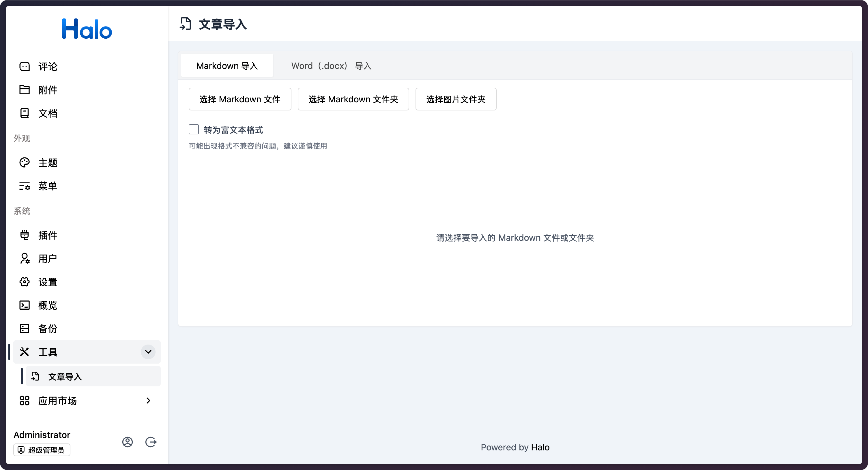The height and width of the screenshot is (470, 868).
Task: Open the 概览 overview dashboard
Action: [48, 305]
